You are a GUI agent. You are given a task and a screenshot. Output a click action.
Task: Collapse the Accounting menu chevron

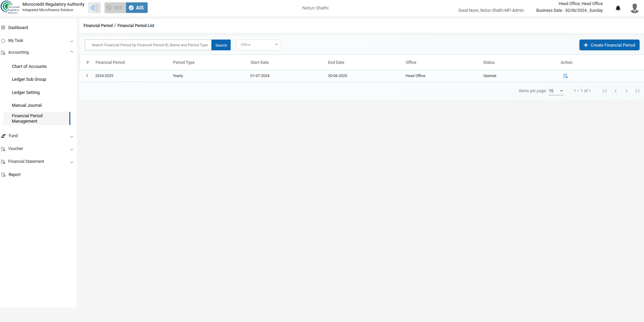[71, 52]
